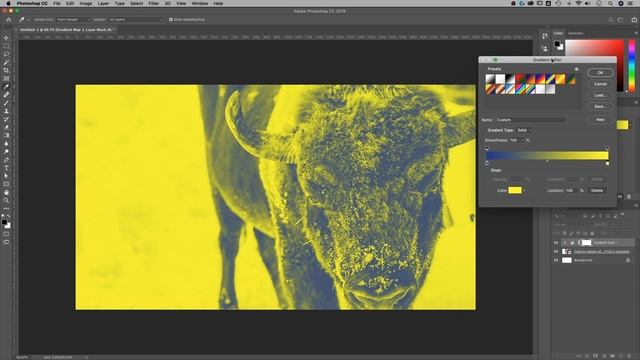
Task: Open the Gradient Type dropdown
Action: (x=524, y=130)
